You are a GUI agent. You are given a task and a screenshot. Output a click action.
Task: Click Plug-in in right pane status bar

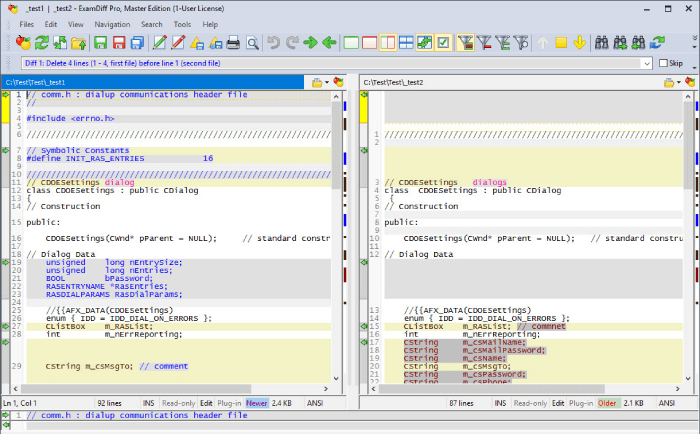coord(581,403)
